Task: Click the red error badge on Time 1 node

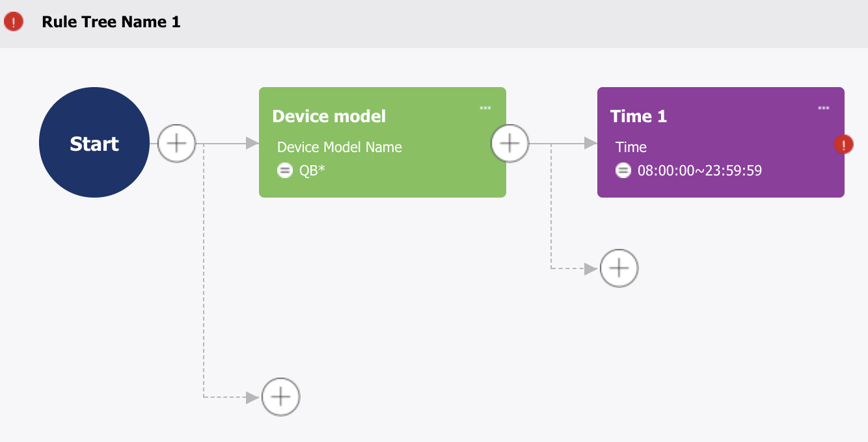Action: point(844,144)
